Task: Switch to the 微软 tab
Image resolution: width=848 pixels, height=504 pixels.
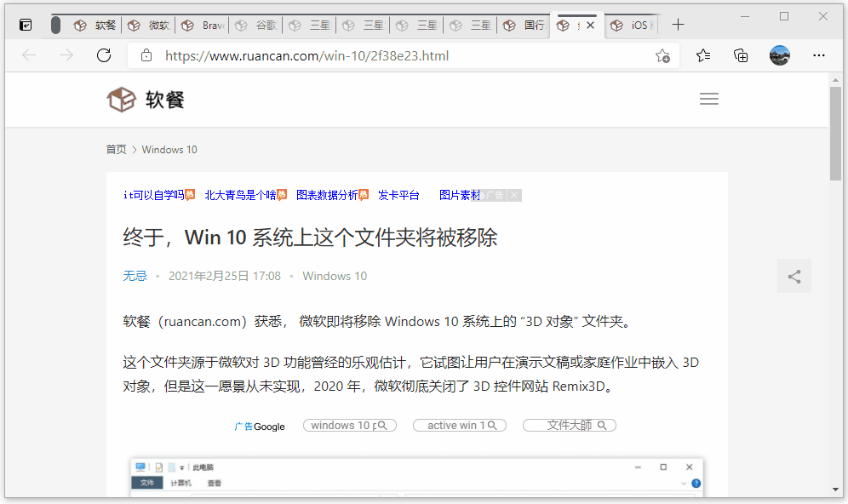Action: point(148,26)
